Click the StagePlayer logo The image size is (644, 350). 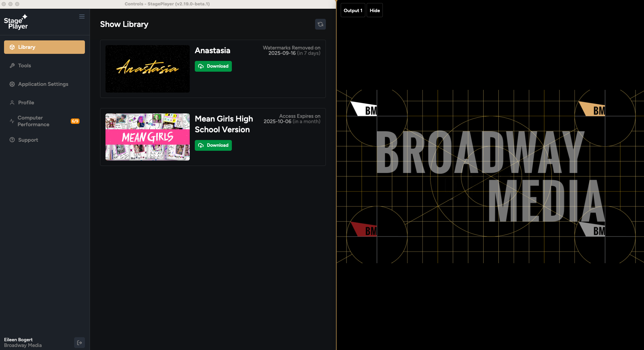coord(16,22)
